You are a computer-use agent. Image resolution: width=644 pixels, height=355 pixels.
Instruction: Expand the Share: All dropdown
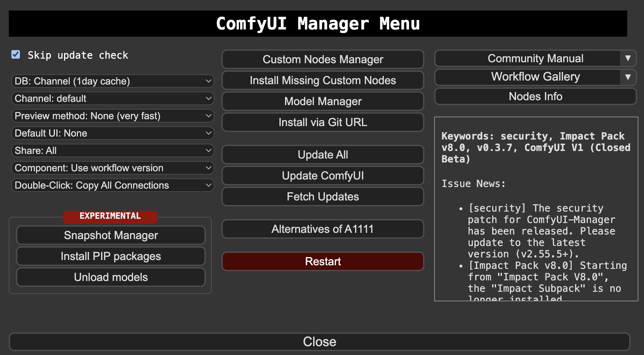(x=113, y=151)
